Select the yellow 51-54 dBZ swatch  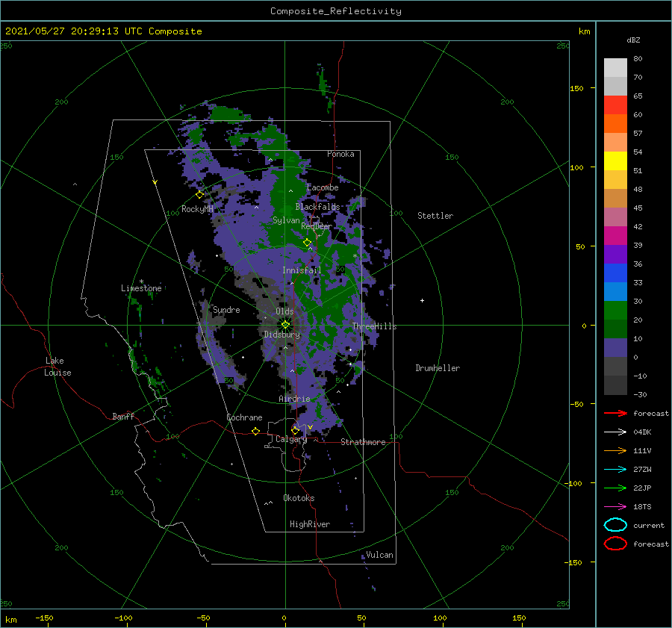point(615,161)
